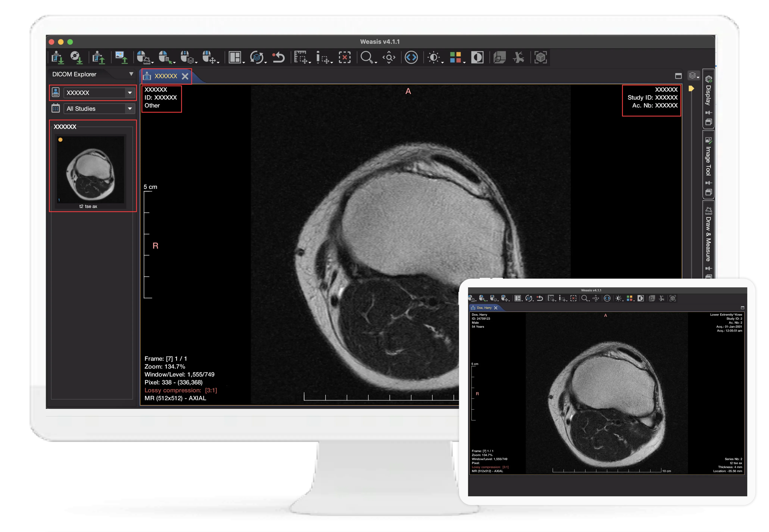This screenshot has height=532, width=769.
Task: Click the delete selected graphics icon
Action: click(345, 57)
